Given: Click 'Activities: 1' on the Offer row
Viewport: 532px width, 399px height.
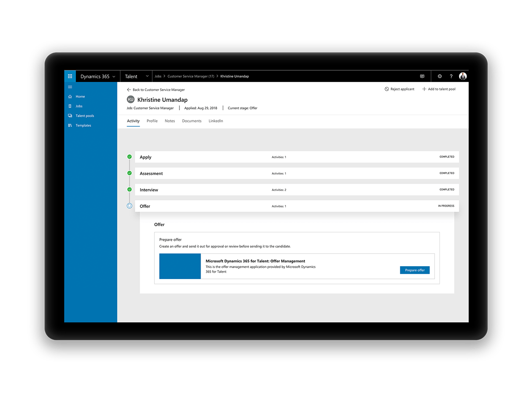Looking at the screenshot, I should click(279, 206).
